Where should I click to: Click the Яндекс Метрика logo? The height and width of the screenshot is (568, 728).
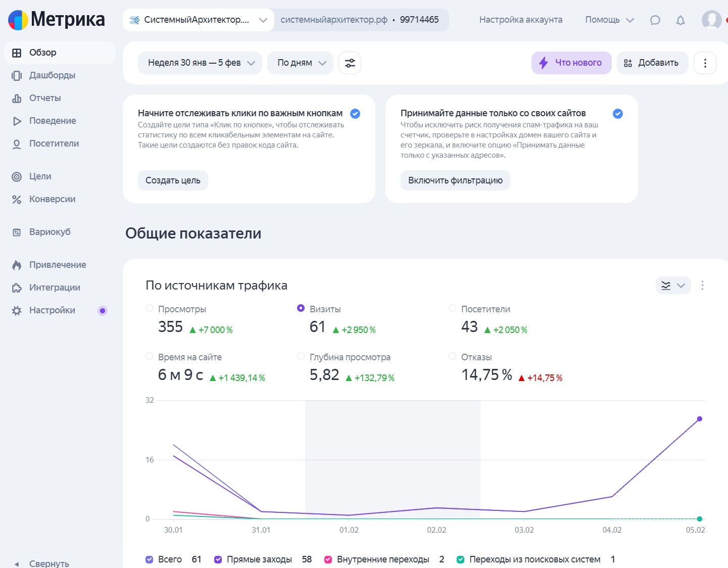[57, 20]
